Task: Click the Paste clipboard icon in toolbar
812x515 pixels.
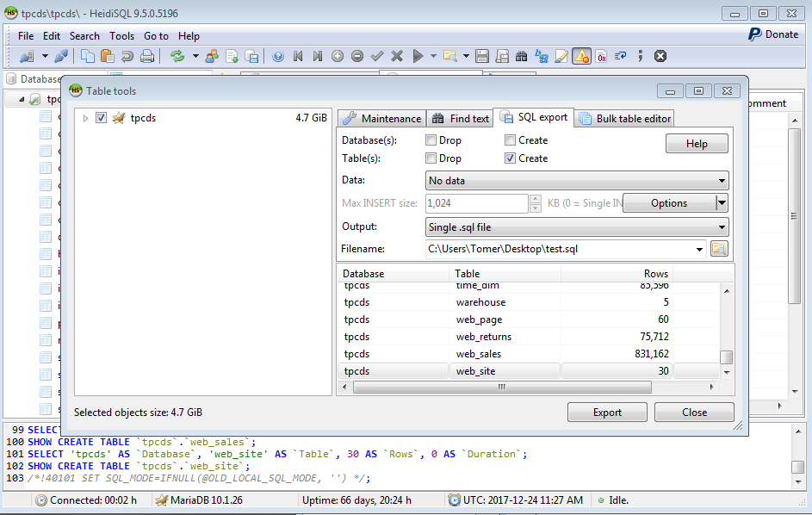Action: (x=107, y=56)
